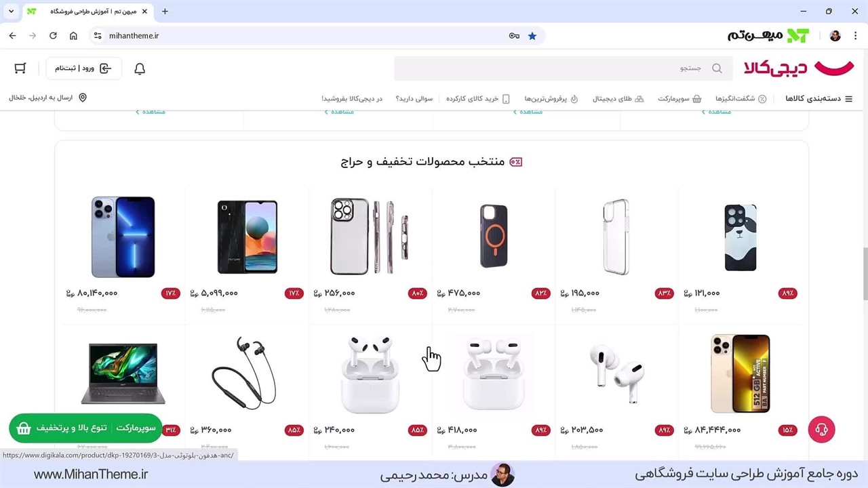Image resolution: width=868 pixels, height=488 pixels.
Task: Click the red support headset icon
Action: [x=821, y=429]
